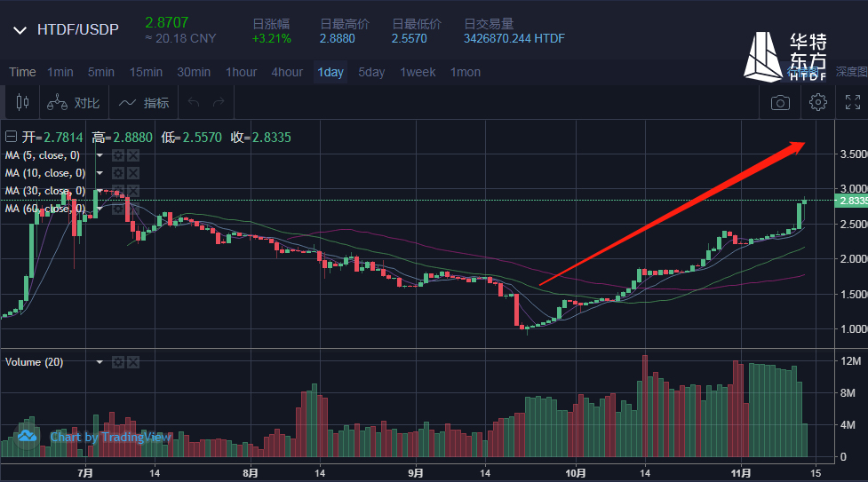868x482 pixels.
Task: Remove the Volume (20) indicator
Action: point(133,362)
